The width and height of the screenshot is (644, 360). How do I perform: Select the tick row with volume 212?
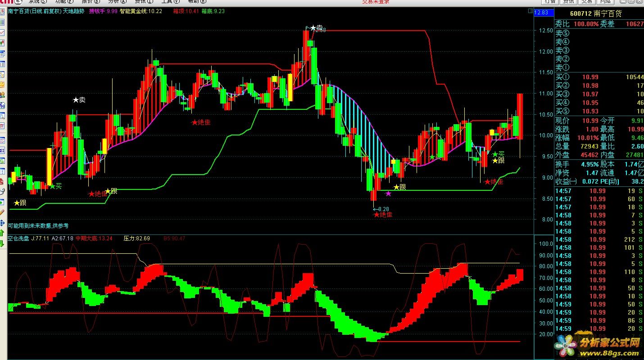click(x=599, y=239)
